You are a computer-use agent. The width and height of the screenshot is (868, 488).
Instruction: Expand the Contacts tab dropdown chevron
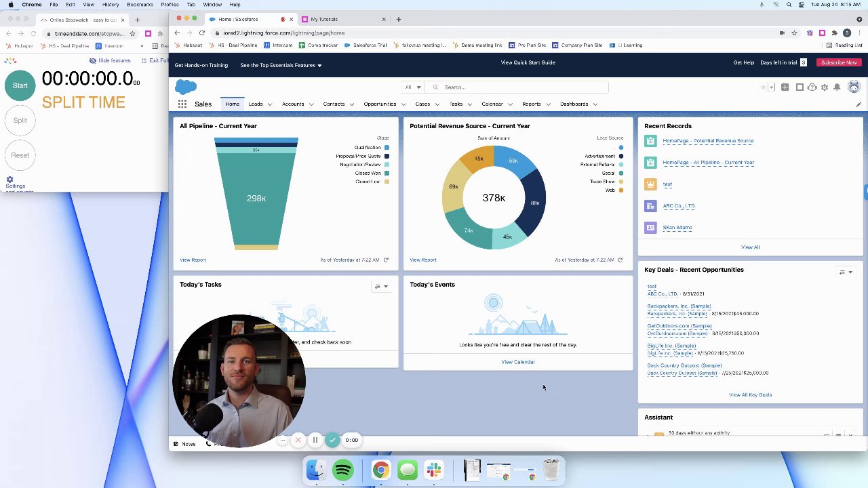point(351,104)
